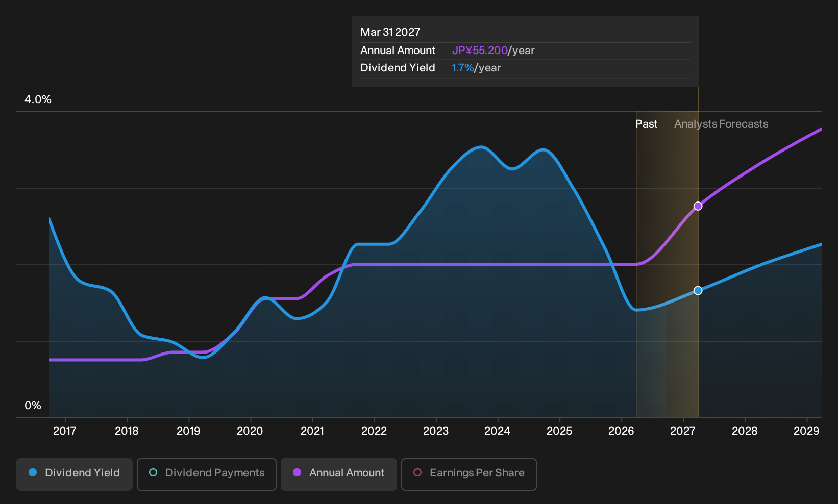Click the pink Earnings Per Share circle
This screenshot has width=838, height=504.
point(417,472)
